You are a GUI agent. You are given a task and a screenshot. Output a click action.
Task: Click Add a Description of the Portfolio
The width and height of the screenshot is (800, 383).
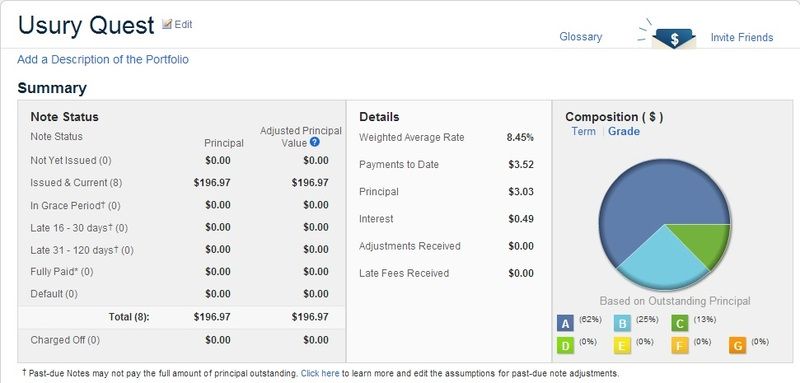tap(103, 59)
